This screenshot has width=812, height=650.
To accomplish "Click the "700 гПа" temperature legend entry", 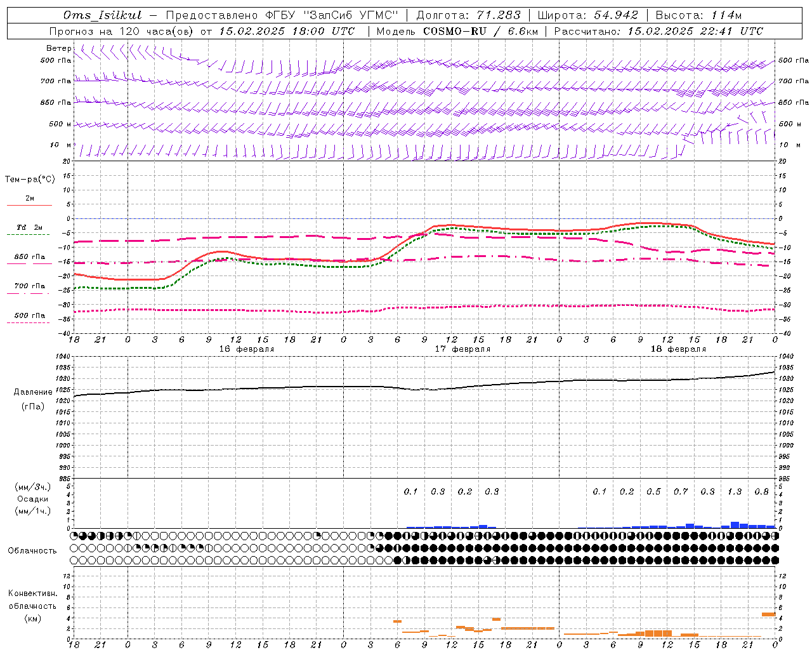I will (29, 286).
